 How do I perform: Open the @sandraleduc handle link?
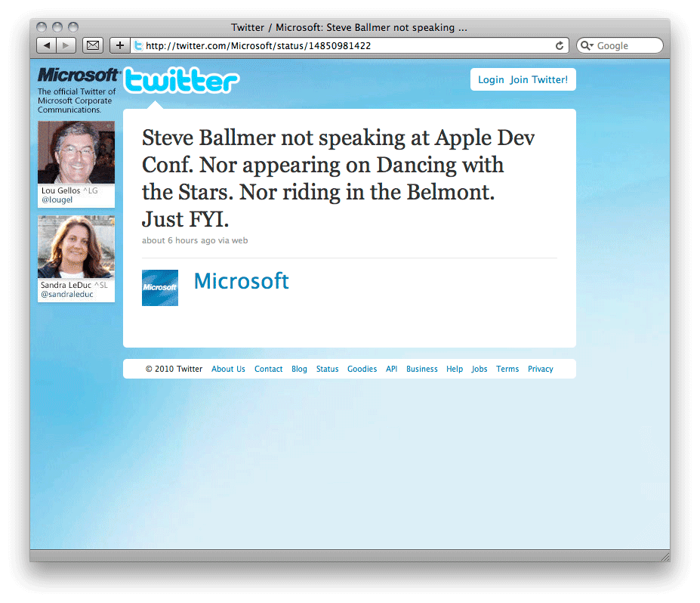67,295
